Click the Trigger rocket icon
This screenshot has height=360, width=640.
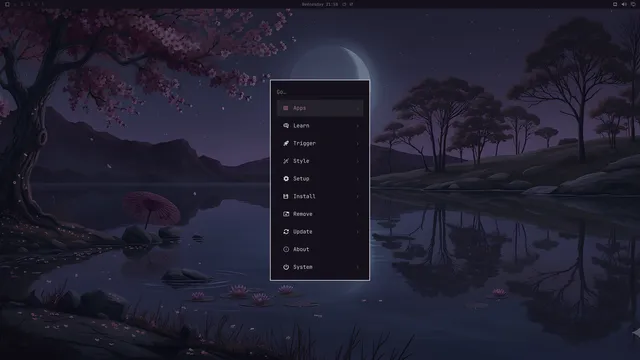coord(286,143)
